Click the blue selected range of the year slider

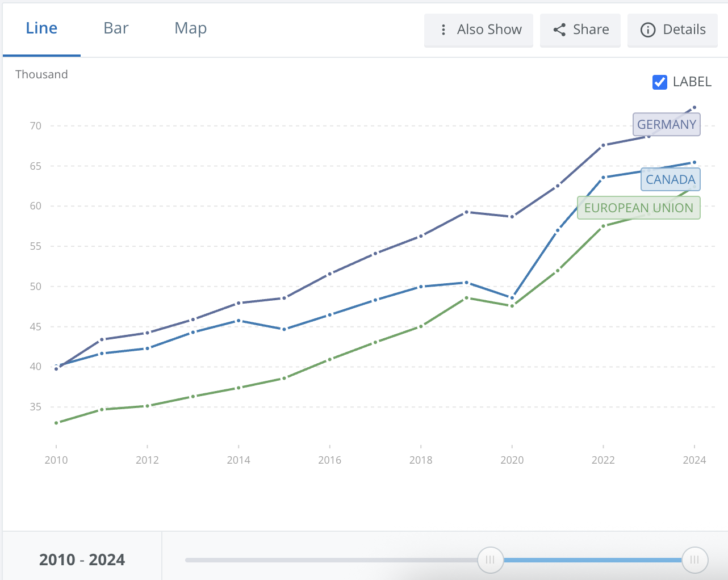tap(592, 560)
